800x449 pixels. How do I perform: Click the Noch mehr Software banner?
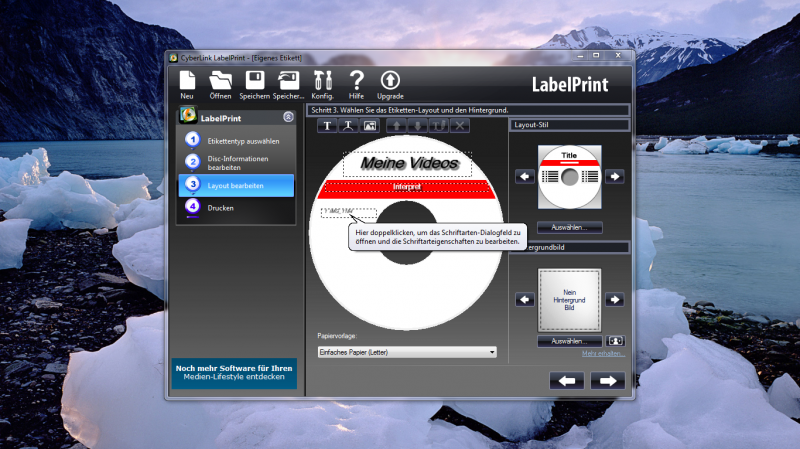234,372
